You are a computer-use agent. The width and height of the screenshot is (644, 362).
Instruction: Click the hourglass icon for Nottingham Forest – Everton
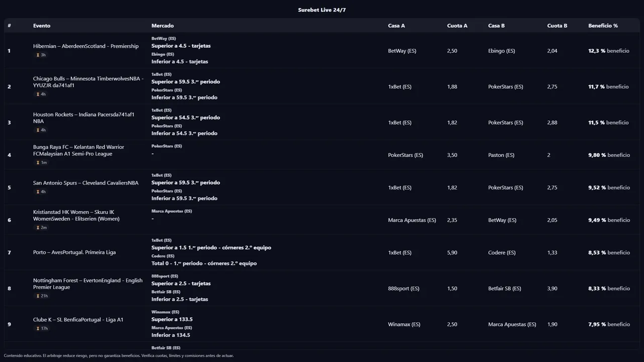click(x=38, y=296)
